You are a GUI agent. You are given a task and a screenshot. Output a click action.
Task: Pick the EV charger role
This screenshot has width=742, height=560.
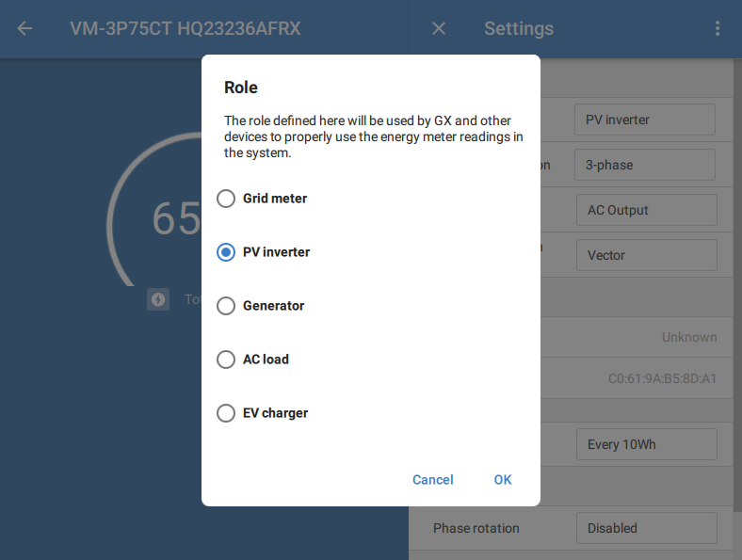(x=226, y=413)
